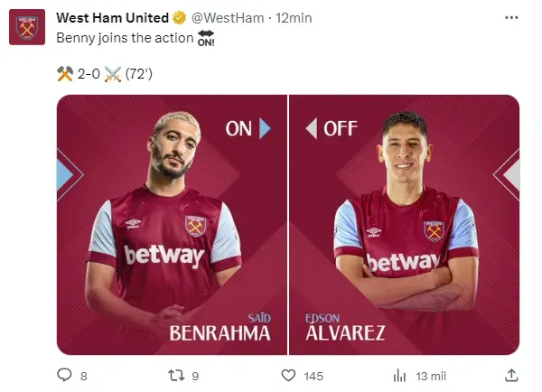Open West Ham United display name
Image resolution: width=542 pixels, height=392 pixels.
click(x=112, y=18)
